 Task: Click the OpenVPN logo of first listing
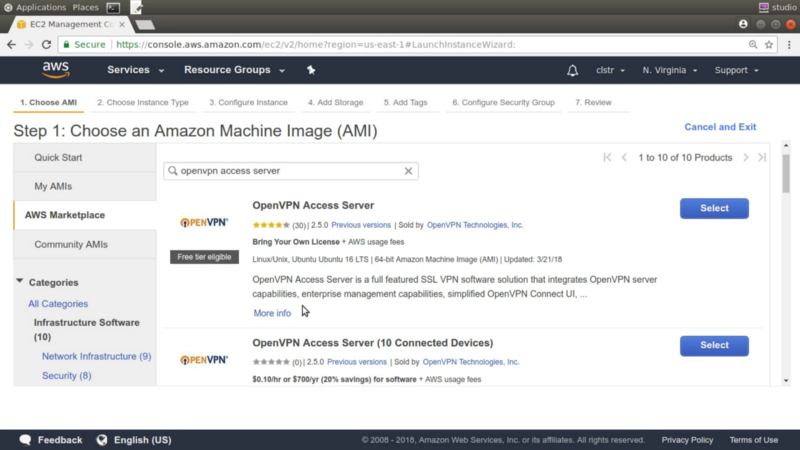point(204,222)
